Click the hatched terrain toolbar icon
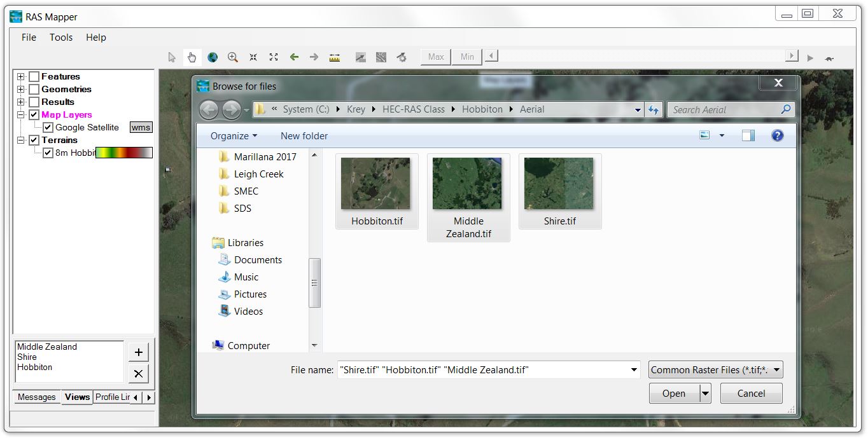The width and height of the screenshot is (868, 440). [x=381, y=57]
